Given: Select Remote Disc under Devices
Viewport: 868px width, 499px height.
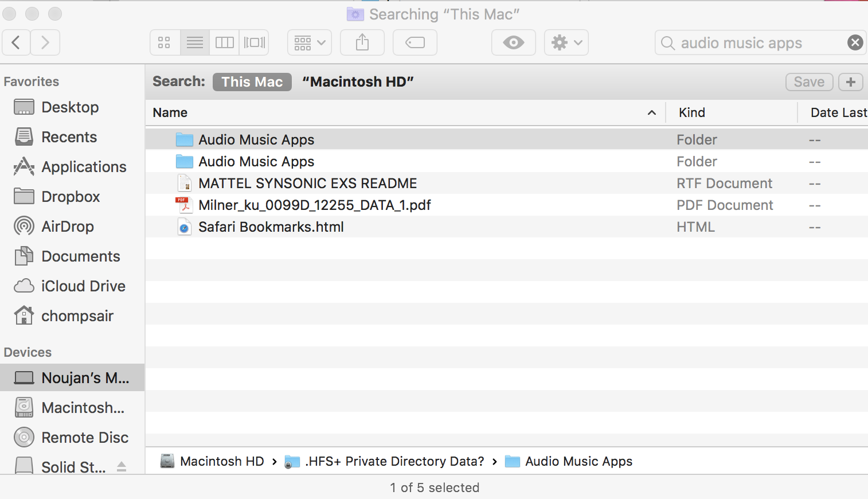Looking at the screenshot, I should pyautogui.click(x=72, y=438).
